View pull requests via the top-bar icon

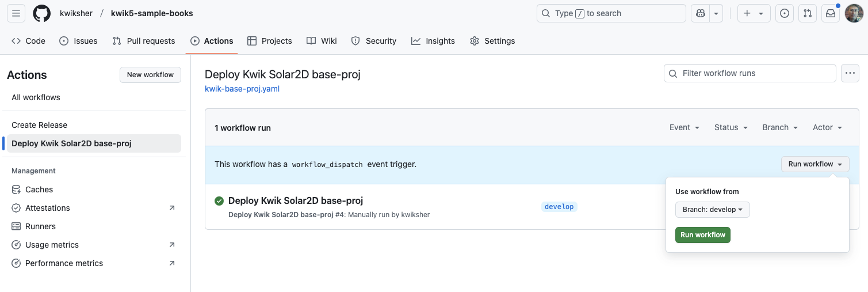(x=808, y=13)
